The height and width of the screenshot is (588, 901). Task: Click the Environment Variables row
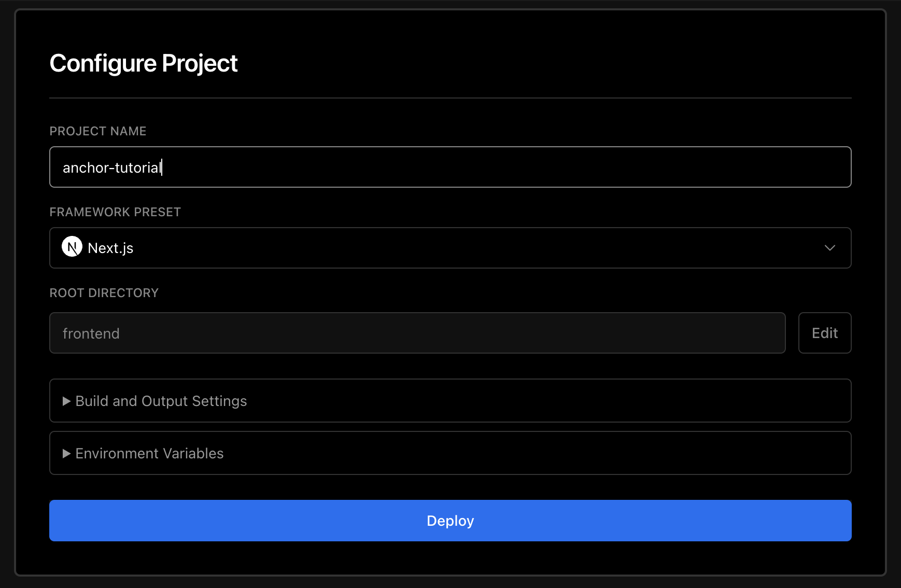coord(450,453)
